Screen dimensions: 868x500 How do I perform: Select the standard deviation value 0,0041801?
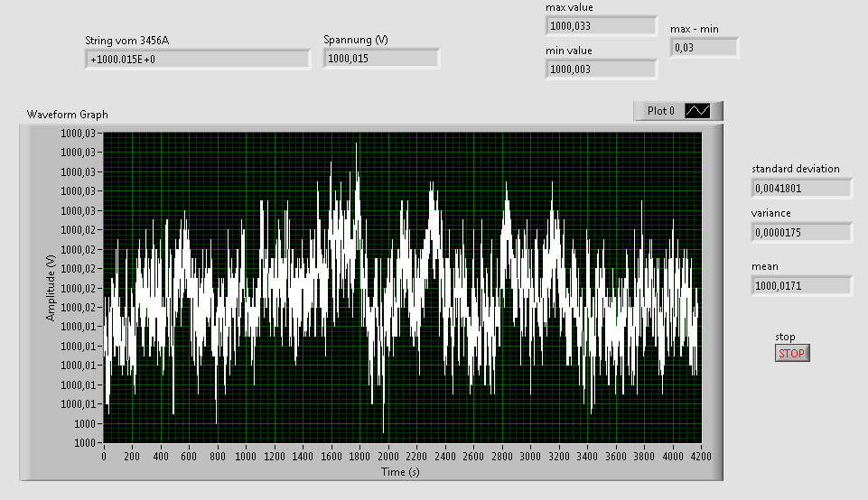[801, 188]
